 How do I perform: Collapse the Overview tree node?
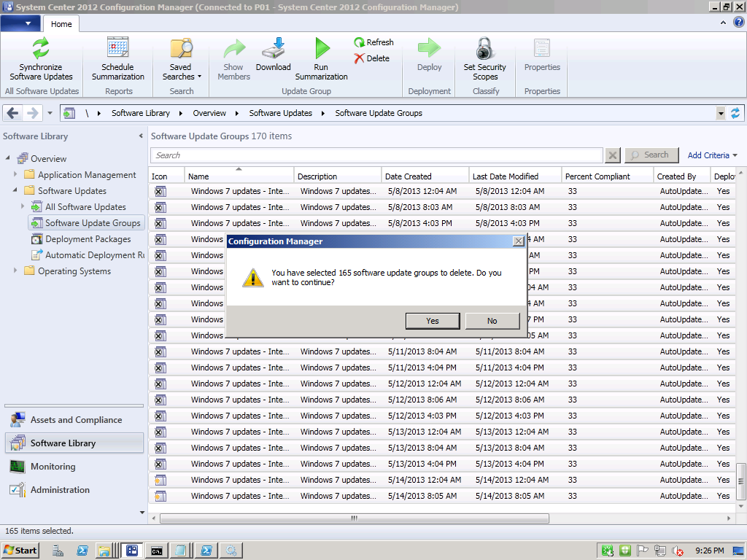click(7, 158)
